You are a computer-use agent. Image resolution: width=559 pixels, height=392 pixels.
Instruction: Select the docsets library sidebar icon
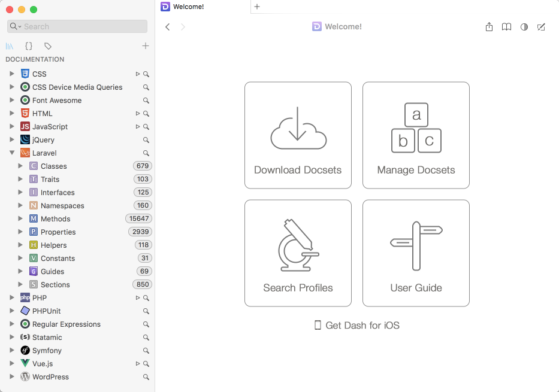point(10,46)
